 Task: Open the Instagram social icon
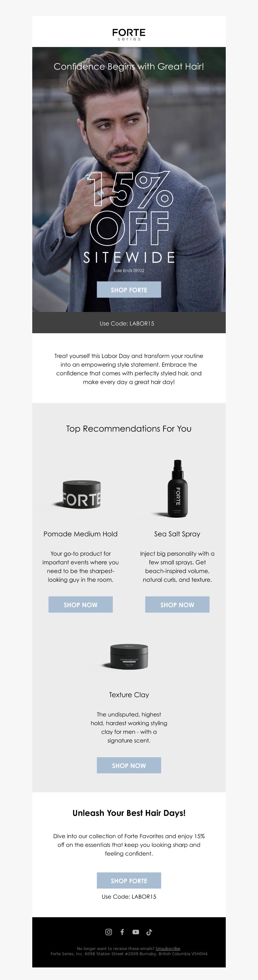pos(109,932)
